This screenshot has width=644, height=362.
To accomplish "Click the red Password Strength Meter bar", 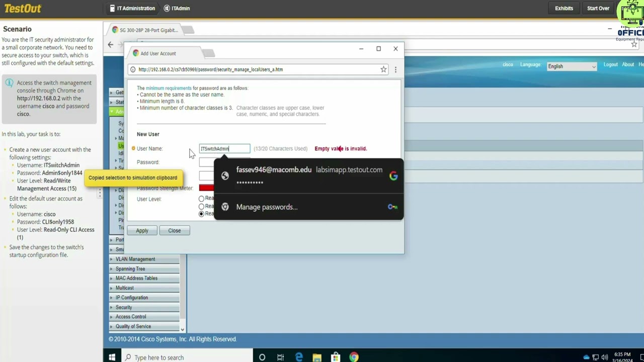I will tap(206, 188).
